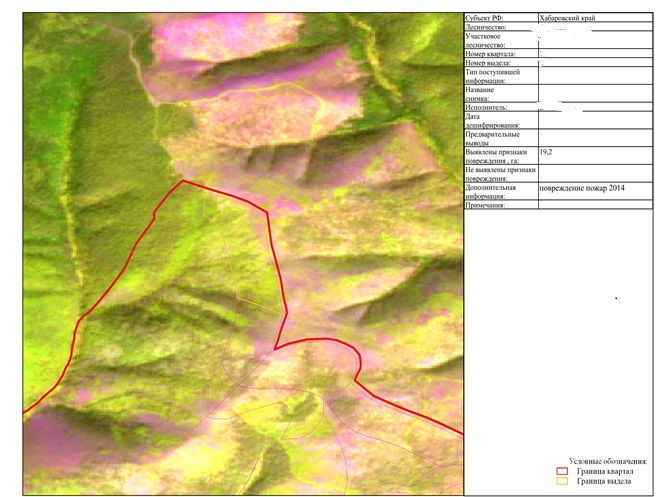Select the Номер квартала value cell

point(594,53)
